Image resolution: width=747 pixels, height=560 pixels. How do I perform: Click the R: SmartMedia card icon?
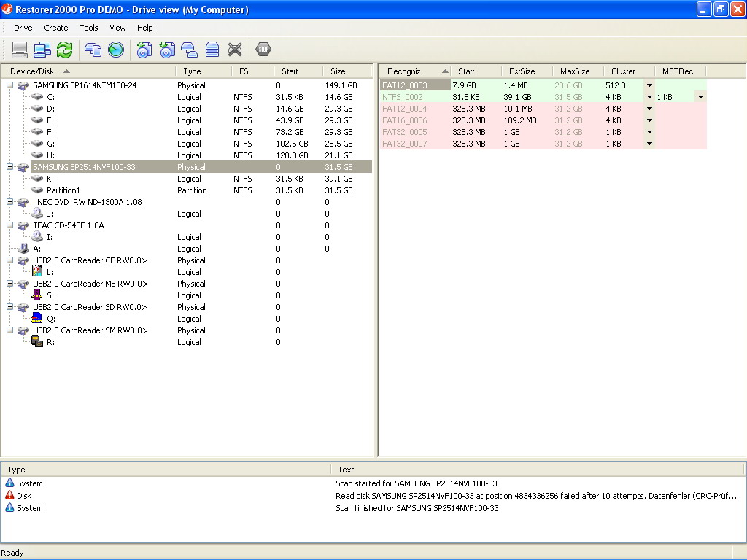coord(37,341)
